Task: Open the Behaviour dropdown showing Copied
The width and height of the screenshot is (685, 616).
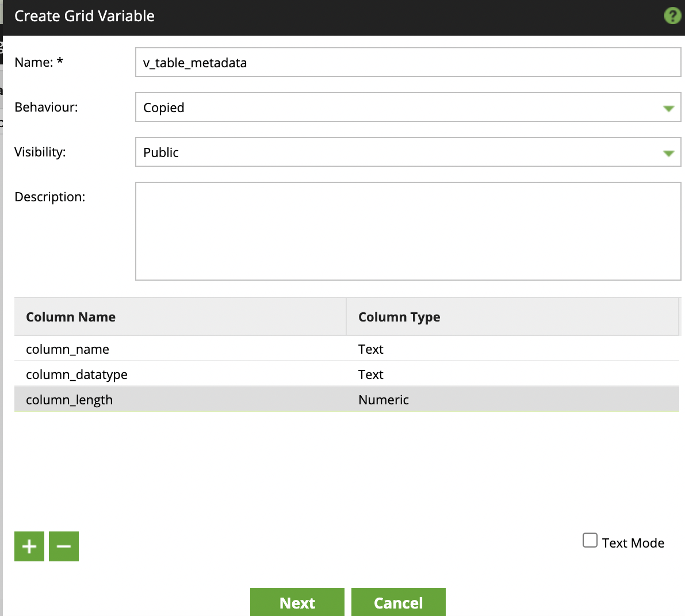Action: (x=408, y=107)
